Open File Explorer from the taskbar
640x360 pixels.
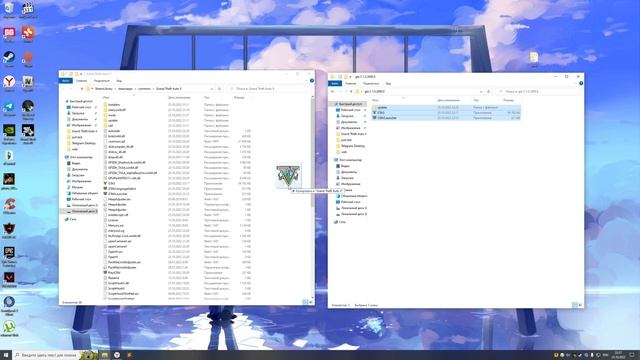[105, 355]
